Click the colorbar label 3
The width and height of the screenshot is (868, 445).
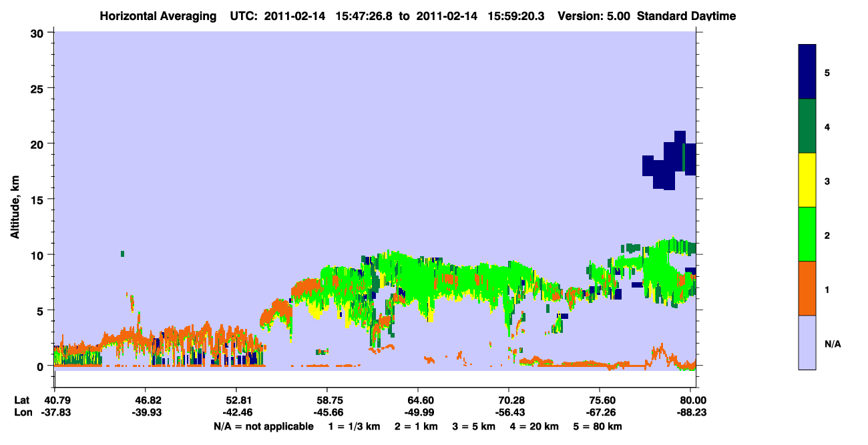827,181
